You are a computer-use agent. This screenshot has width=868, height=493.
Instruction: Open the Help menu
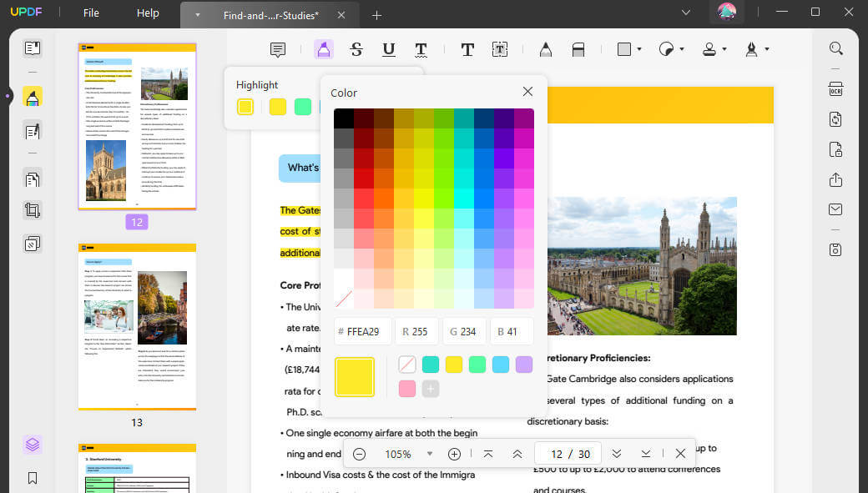point(148,13)
